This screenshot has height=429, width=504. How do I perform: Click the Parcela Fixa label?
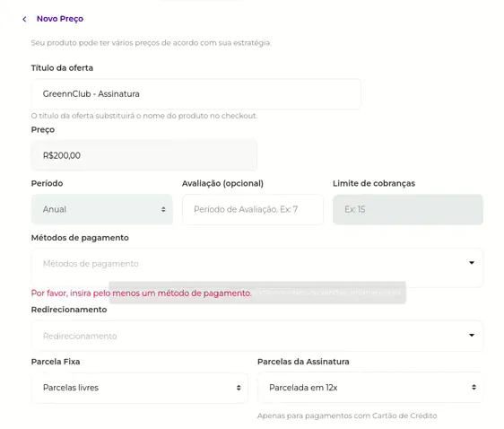coord(56,362)
